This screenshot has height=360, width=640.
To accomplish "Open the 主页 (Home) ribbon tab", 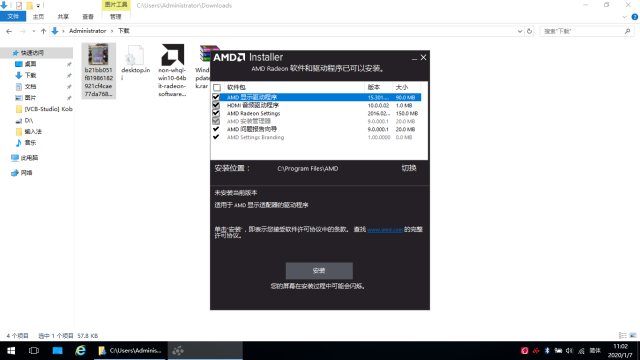I will (38, 16).
